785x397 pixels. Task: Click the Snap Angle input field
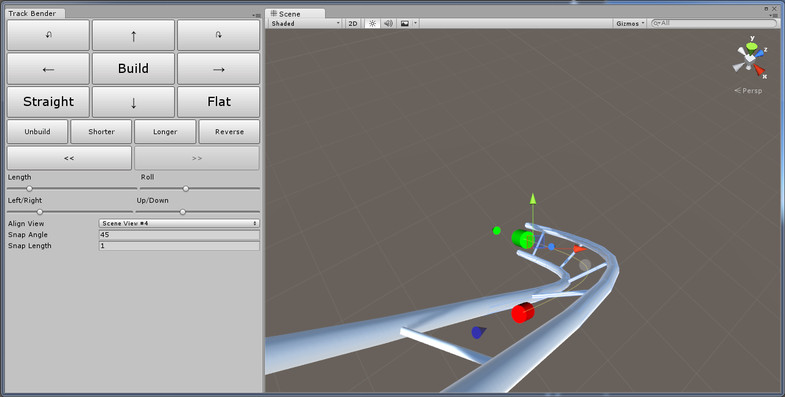click(179, 235)
